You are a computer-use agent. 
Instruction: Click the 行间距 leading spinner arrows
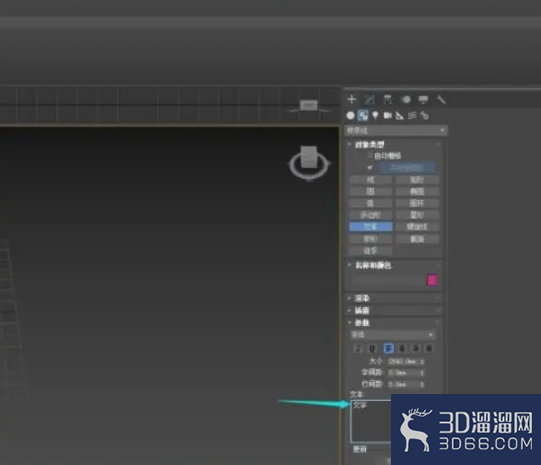pos(422,384)
